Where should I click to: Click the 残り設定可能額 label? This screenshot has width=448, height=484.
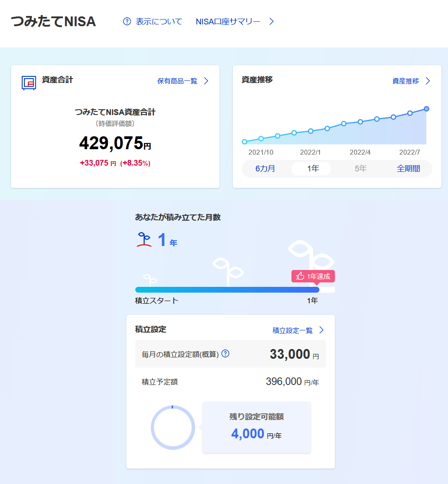pyautogui.click(x=256, y=417)
